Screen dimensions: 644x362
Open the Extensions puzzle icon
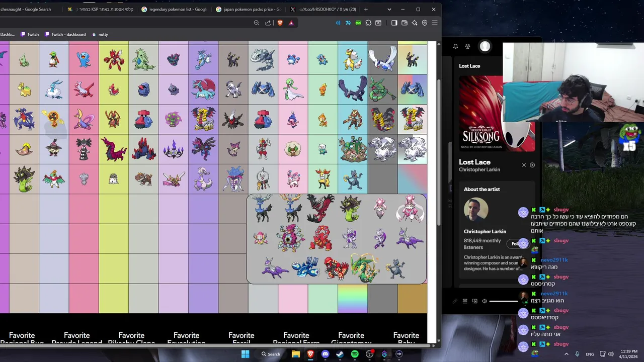pyautogui.click(x=368, y=23)
